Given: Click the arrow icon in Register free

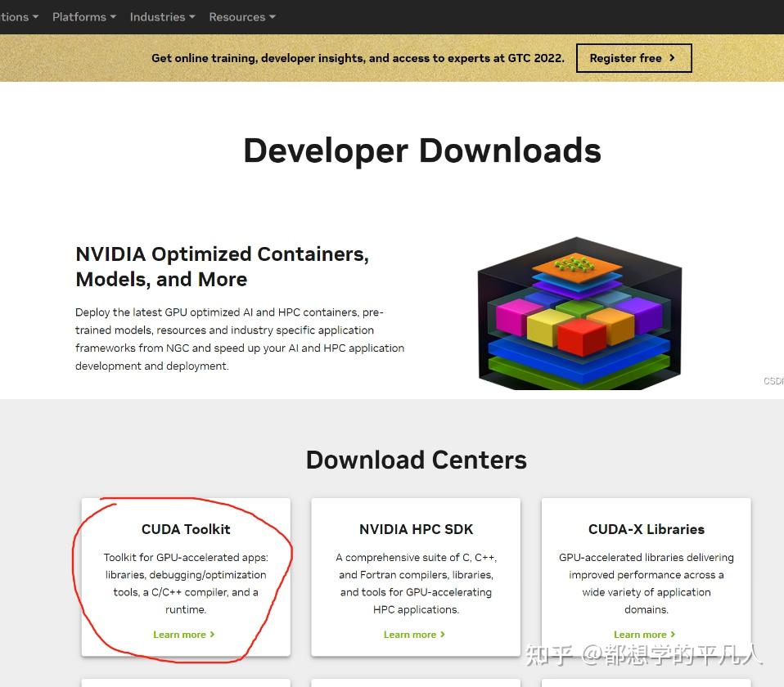Looking at the screenshot, I should (672, 58).
